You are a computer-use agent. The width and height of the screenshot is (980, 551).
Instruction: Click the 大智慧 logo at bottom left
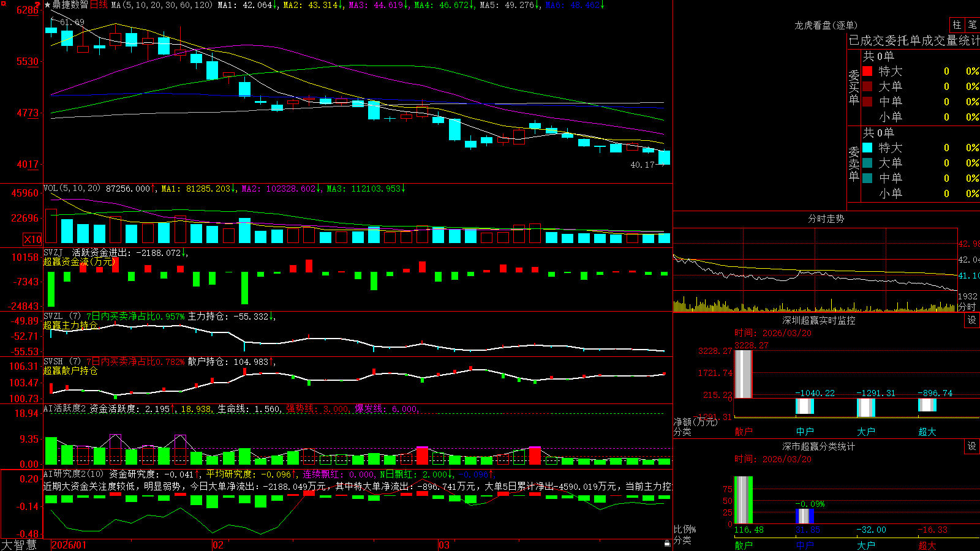pos(19,545)
